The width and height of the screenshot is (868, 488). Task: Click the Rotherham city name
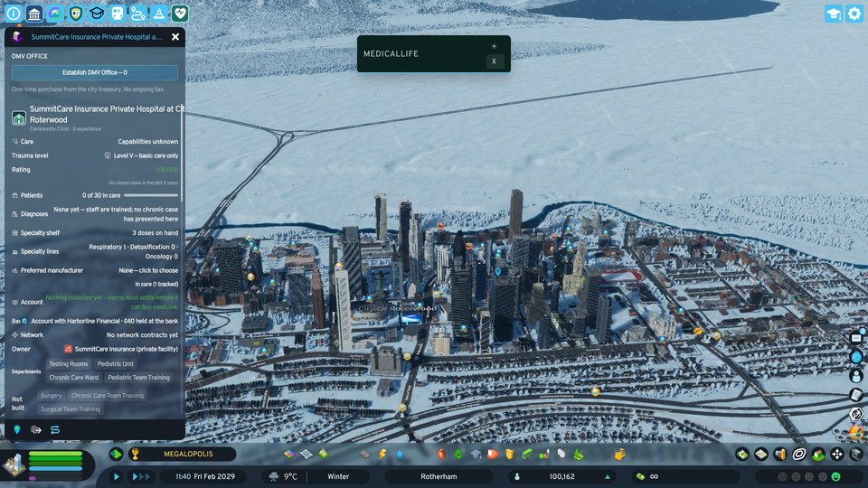pos(439,476)
